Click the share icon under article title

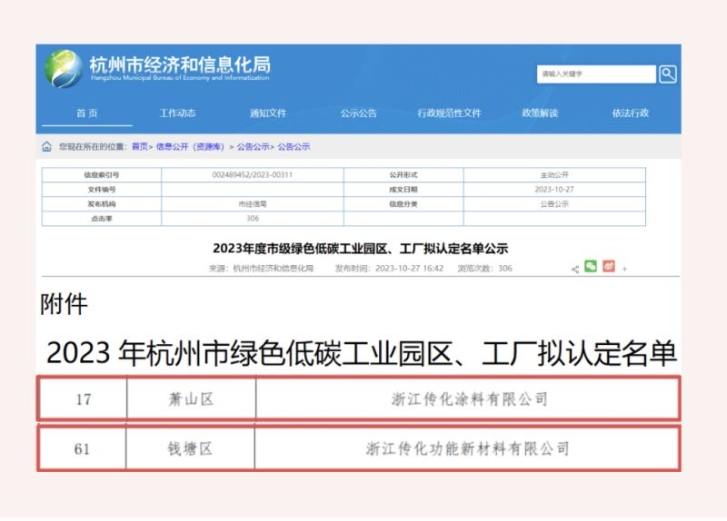tap(575, 269)
